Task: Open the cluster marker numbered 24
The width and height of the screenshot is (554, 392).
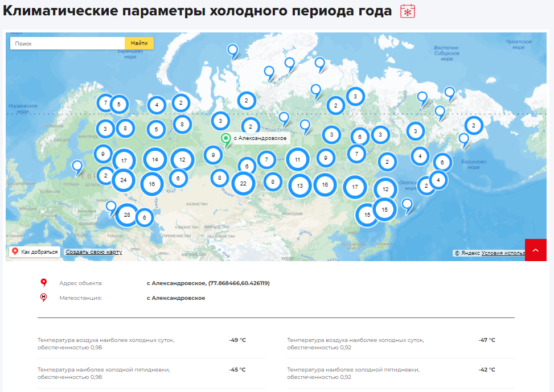Action: point(123,180)
